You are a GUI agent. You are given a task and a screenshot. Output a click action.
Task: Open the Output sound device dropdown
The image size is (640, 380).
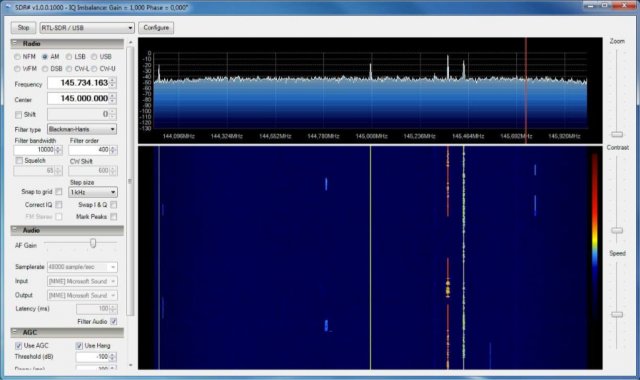click(x=82, y=295)
